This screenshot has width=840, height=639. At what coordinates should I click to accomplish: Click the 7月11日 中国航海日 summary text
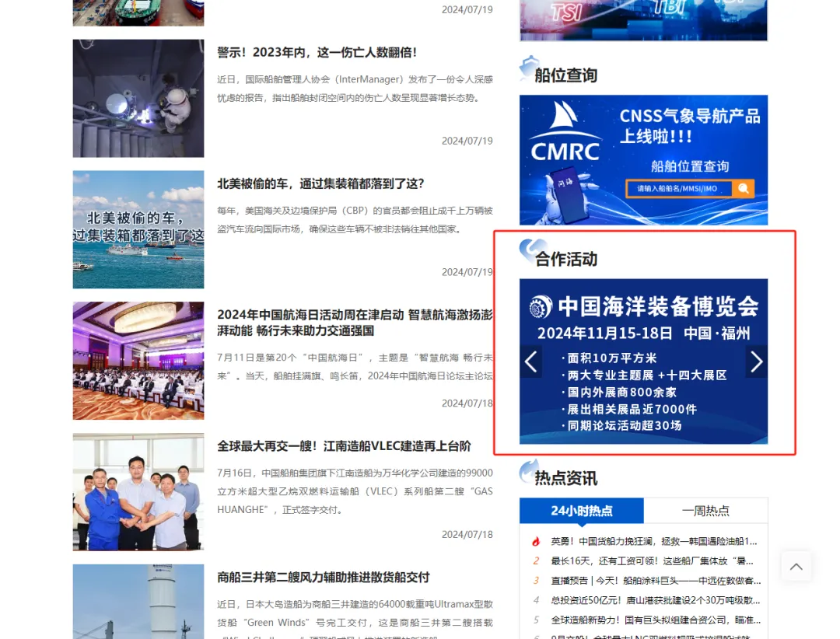tap(355, 367)
